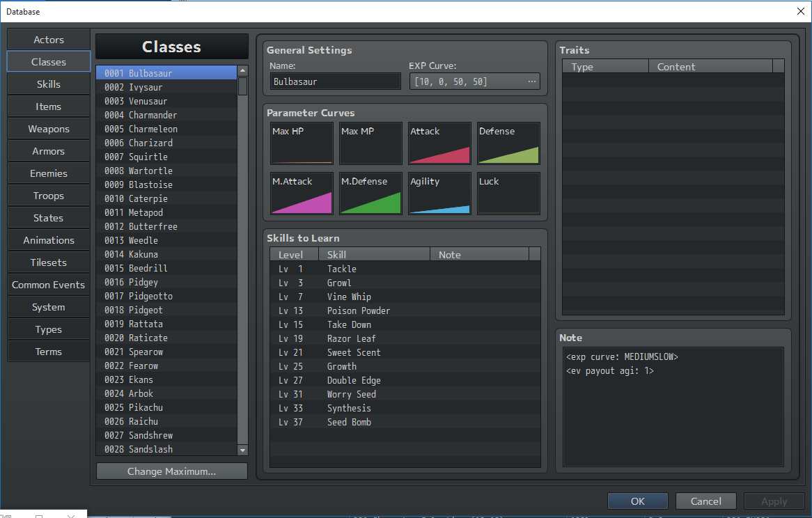Select the Lv 33 Synthesis row
812x518 pixels.
click(x=405, y=408)
